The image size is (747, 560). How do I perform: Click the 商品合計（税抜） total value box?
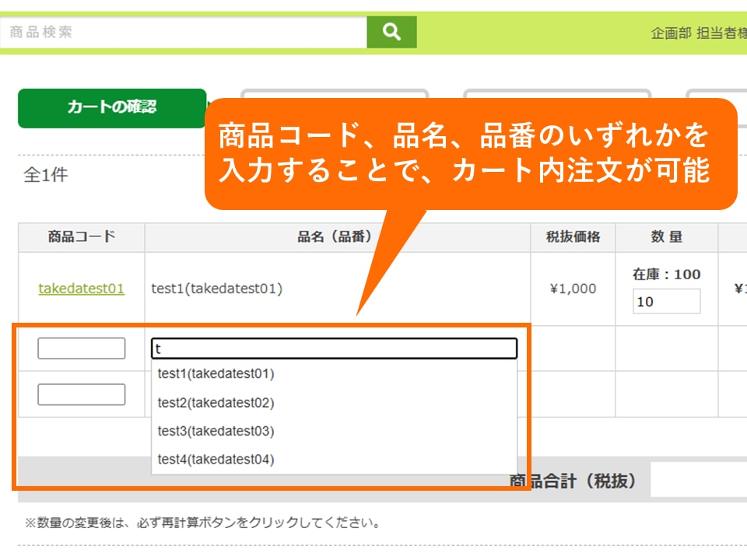[698, 480]
